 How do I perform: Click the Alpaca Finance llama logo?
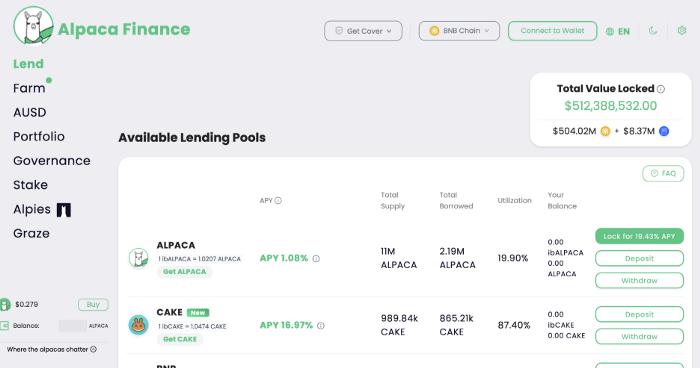[33, 26]
